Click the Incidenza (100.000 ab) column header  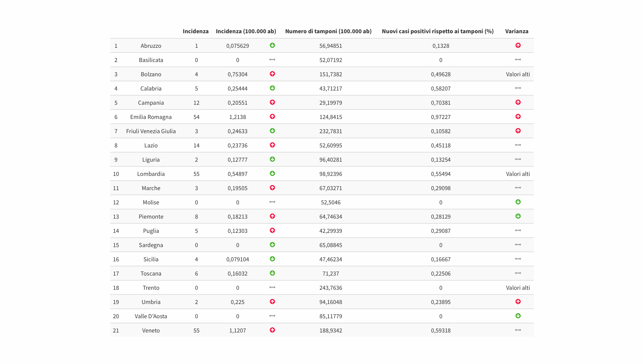[x=246, y=31]
